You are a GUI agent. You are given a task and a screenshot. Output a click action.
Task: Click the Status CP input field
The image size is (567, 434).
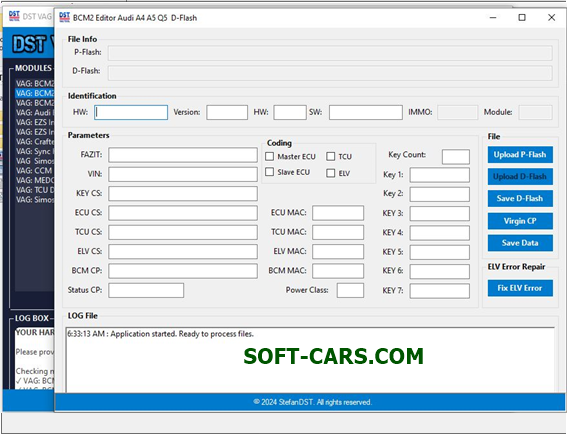click(x=146, y=290)
